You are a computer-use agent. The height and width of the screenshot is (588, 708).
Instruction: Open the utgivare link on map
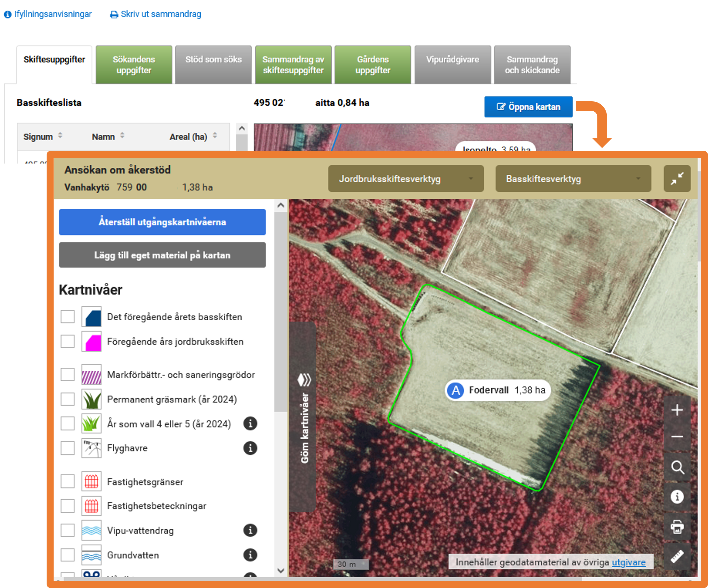pyautogui.click(x=628, y=562)
